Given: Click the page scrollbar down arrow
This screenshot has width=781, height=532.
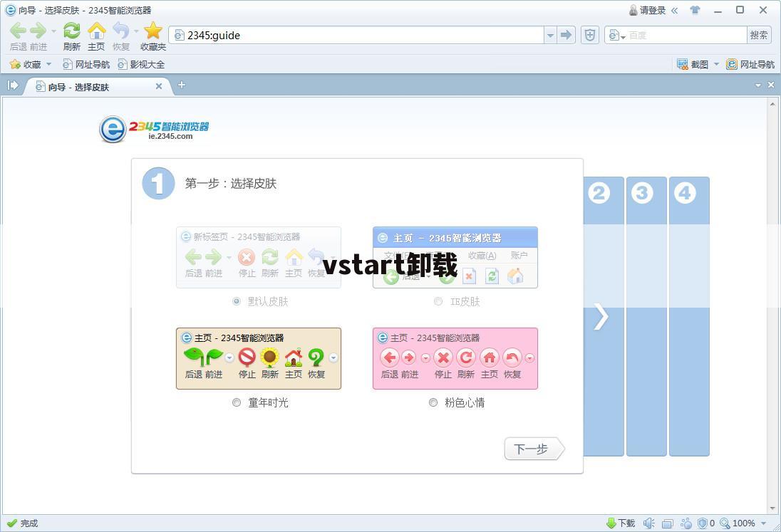Looking at the screenshot, I should [772, 508].
